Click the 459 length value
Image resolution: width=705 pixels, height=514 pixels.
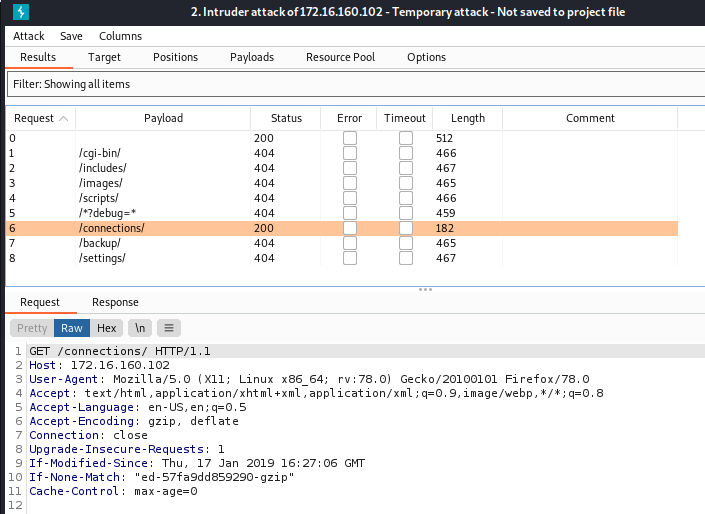(x=446, y=213)
